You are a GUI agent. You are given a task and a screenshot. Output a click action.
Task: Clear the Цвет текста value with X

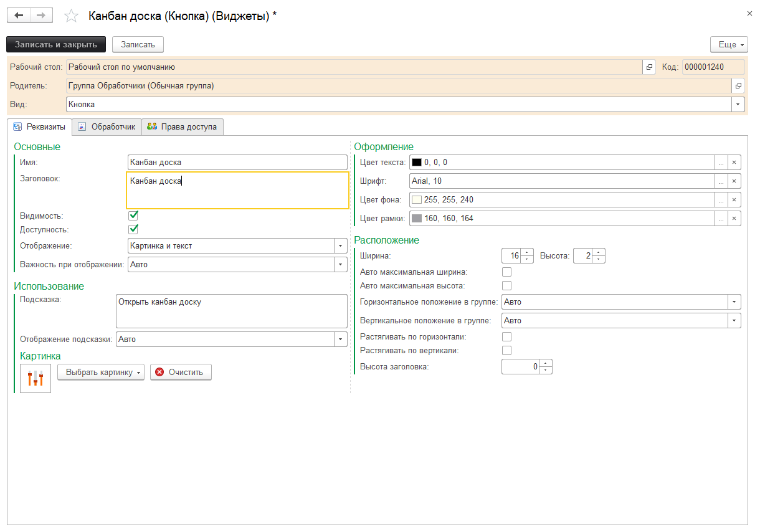coord(734,163)
